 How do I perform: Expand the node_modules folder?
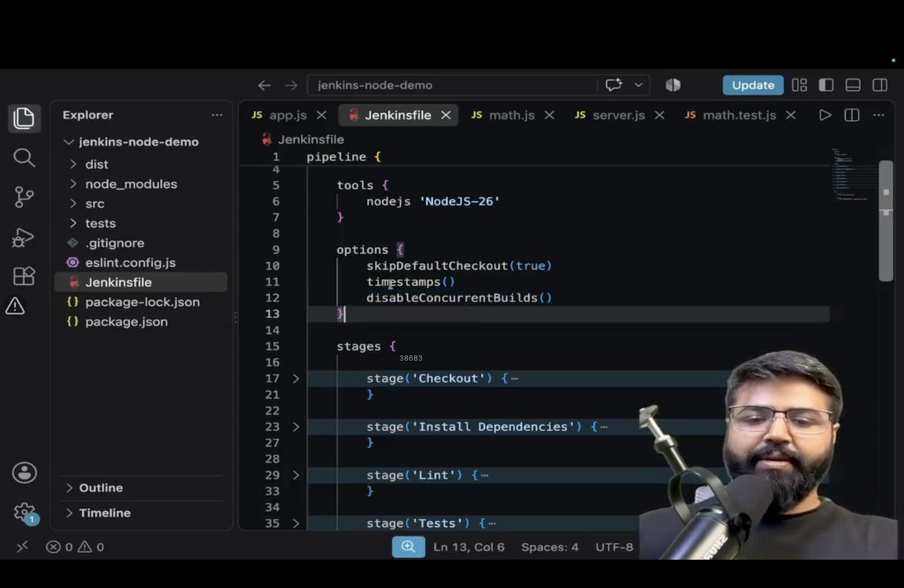[73, 184]
